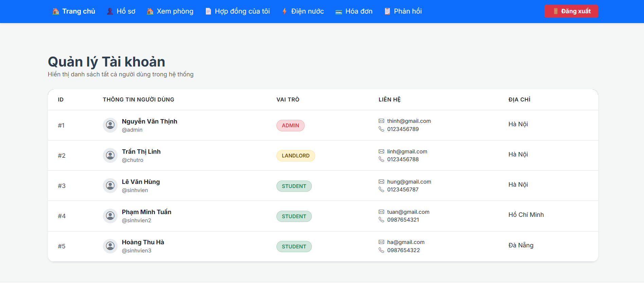Click the house icon beside Trang chủ
The width and height of the screenshot is (644, 283).
[x=56, y=11]
